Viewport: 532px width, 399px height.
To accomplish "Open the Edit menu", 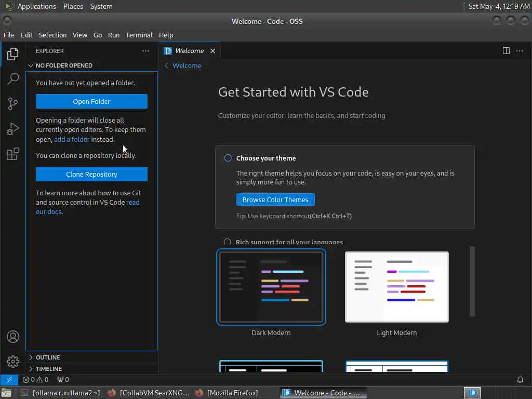I will point(26,35).
